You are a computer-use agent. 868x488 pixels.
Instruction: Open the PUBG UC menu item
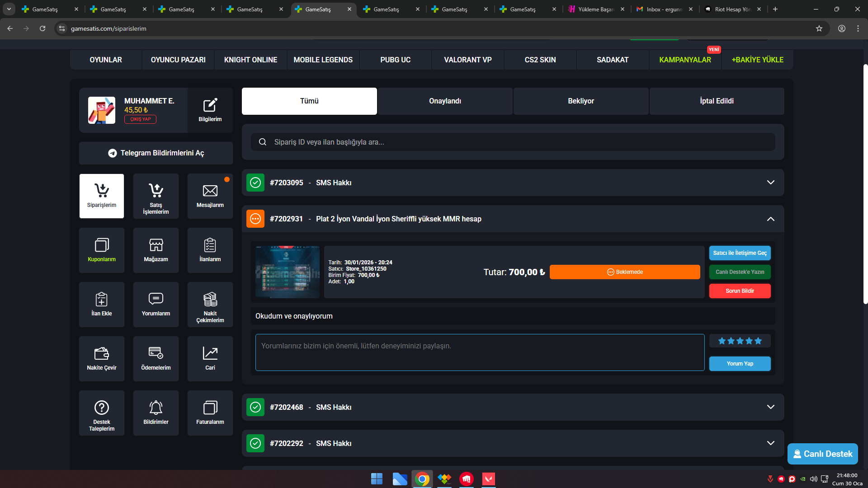click(x=396, y=60)
